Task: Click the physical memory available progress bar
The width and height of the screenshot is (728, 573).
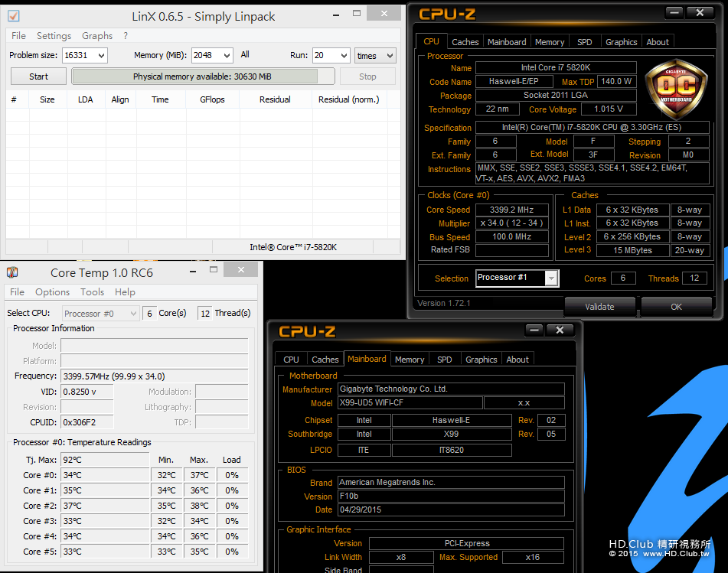Action: pyautogui.click(x=203, y=77)
